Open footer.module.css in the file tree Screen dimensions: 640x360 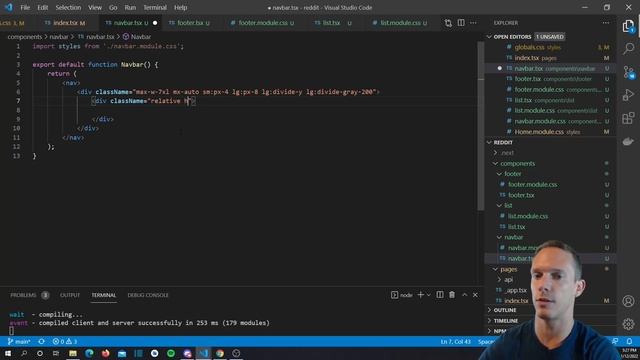click(533, 184)
